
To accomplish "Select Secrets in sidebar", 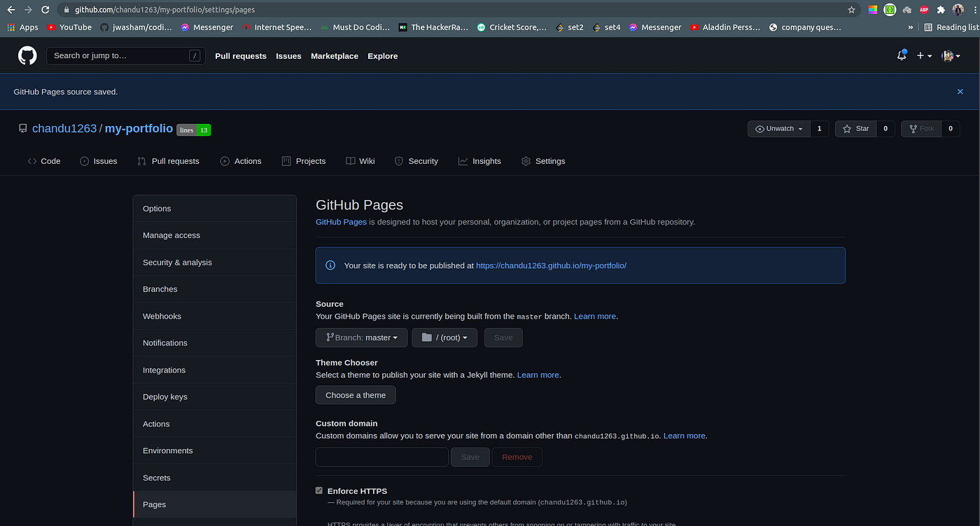I will [x=215, y=478].
